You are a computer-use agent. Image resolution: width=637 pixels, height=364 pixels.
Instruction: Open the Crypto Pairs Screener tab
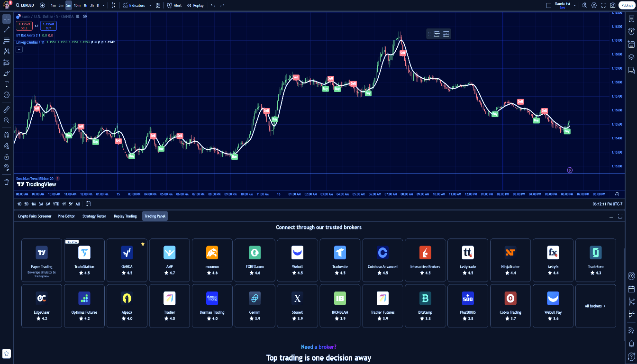tap(35, 216)
